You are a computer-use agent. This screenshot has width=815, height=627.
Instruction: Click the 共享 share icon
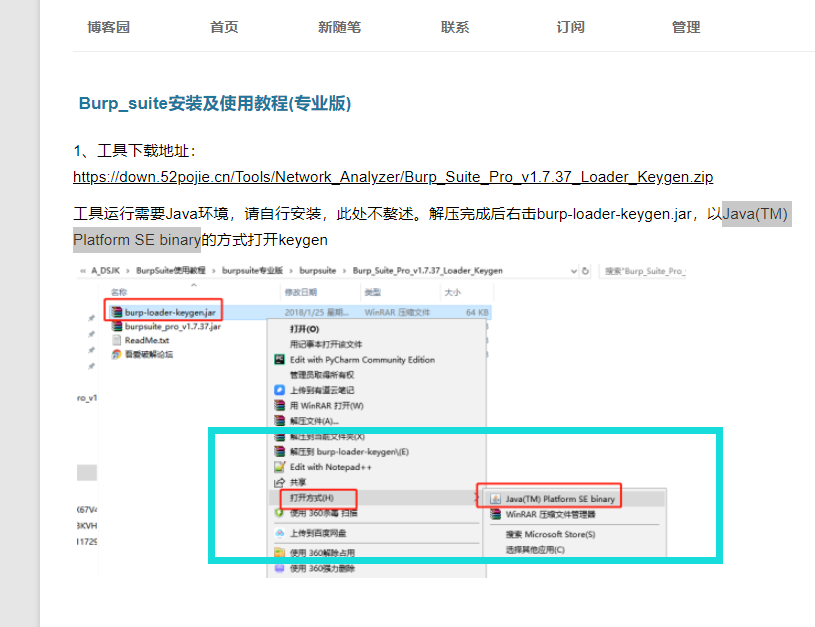coord(278,482)
